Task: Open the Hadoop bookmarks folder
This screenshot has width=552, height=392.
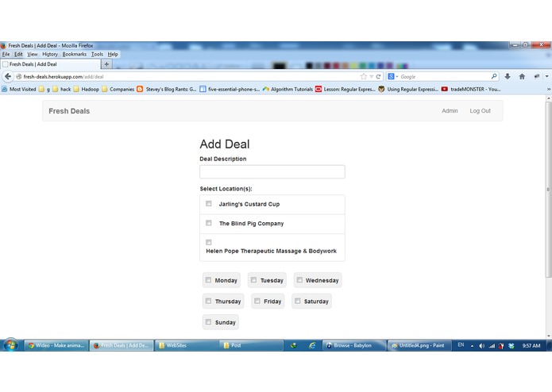Action: click(87, 90)
